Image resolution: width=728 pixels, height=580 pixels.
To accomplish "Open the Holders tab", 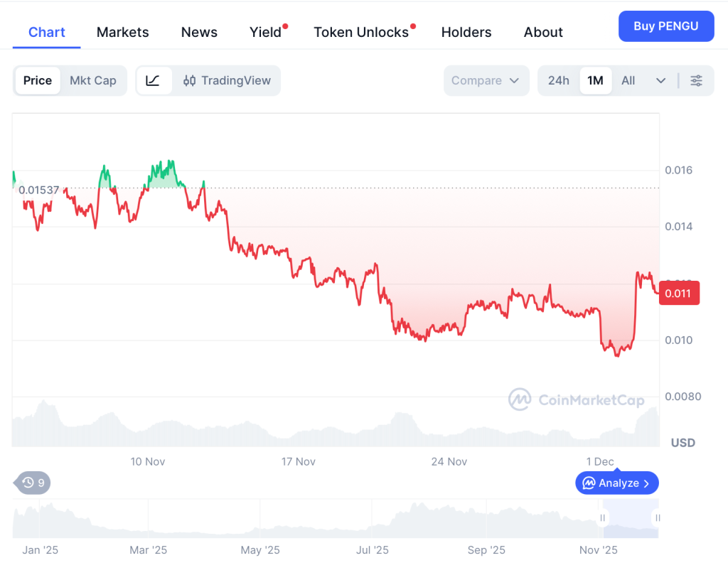I will (466, 32).
